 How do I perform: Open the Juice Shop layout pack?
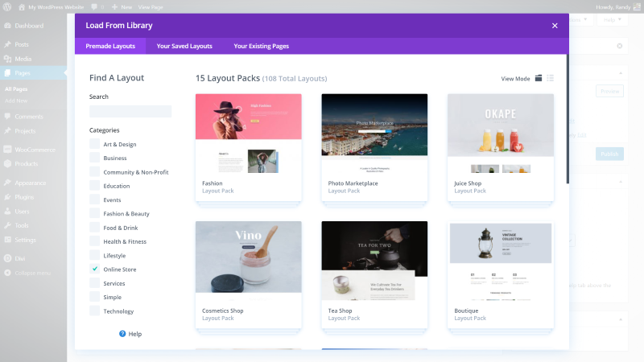501,147
